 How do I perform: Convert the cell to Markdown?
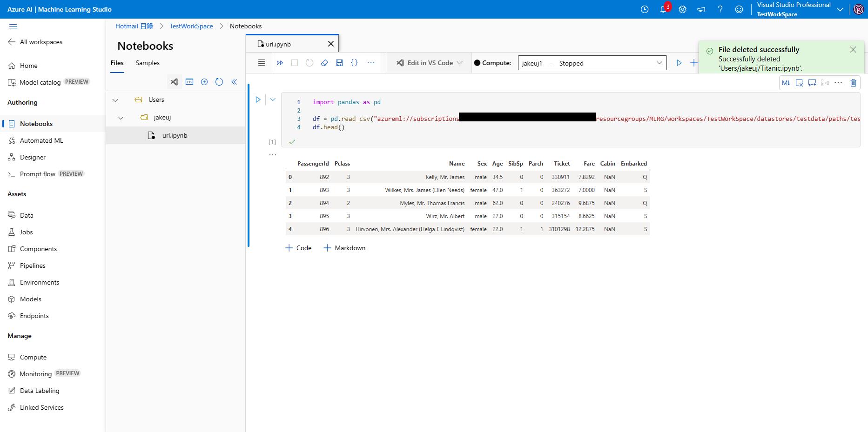pos(786,83)
